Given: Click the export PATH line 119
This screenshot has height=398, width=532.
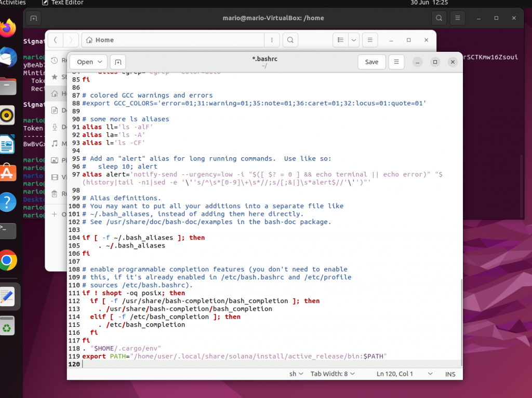Looking at the screenshot, I should pos(234,356).
